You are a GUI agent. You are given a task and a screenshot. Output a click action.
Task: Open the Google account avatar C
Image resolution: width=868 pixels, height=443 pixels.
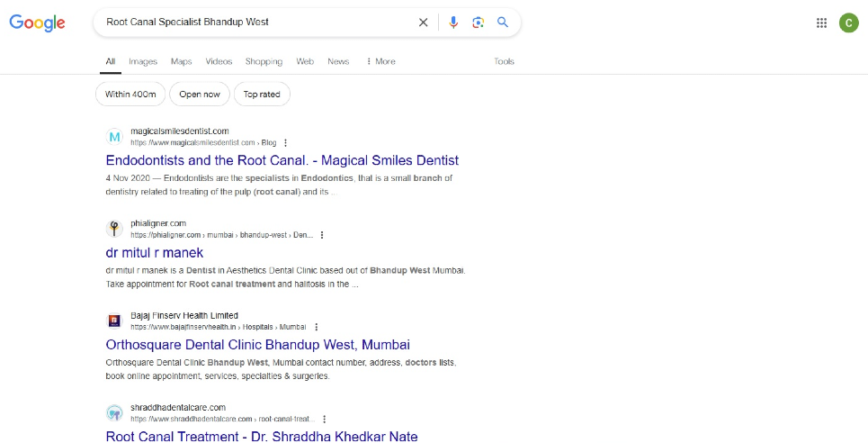click(x=848, y=23)
